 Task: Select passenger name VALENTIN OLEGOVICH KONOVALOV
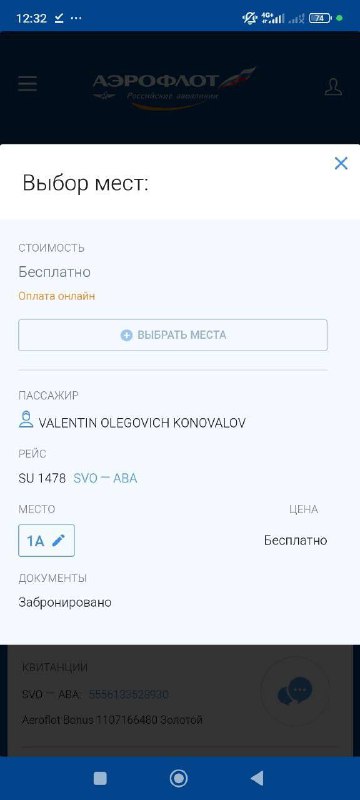click(142, 423)
